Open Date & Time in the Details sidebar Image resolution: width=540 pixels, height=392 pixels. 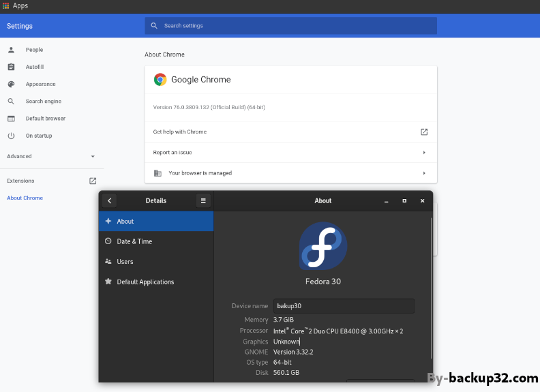pos(156,241)
